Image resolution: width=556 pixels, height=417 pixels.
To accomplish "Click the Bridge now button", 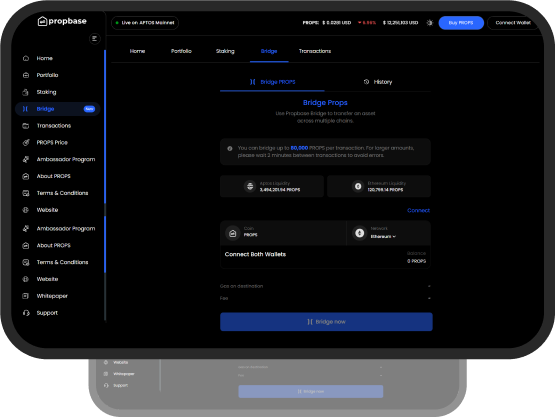I will coord(326,322).
